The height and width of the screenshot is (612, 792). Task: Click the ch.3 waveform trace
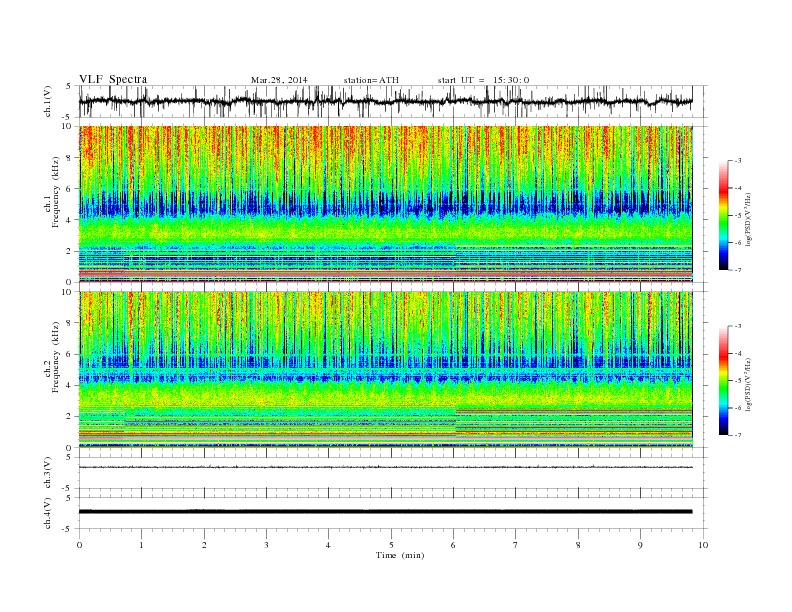pyautogui.click(x=385, y=467)
